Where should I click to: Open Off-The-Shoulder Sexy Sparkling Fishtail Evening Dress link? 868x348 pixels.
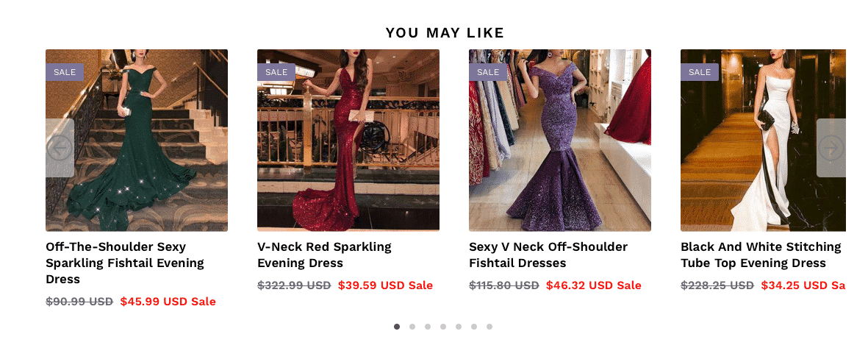(125, 263)
